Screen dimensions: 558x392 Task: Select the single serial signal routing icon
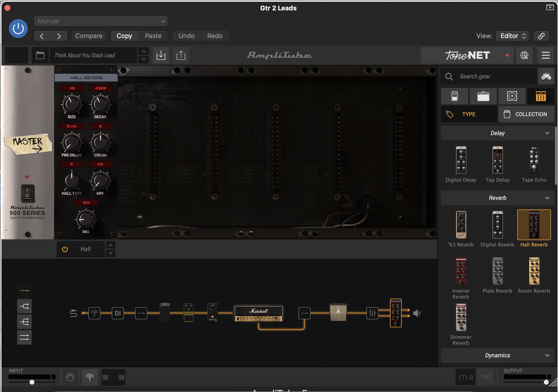pos(24,290)
